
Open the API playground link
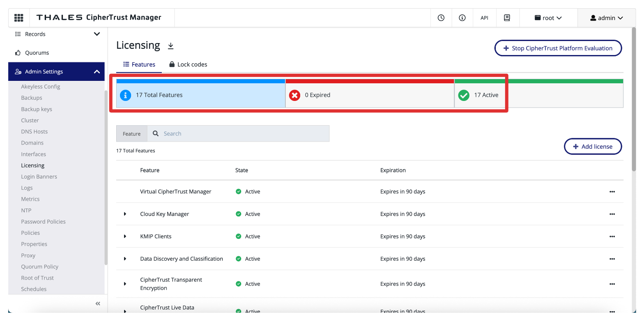coord(484,18)
